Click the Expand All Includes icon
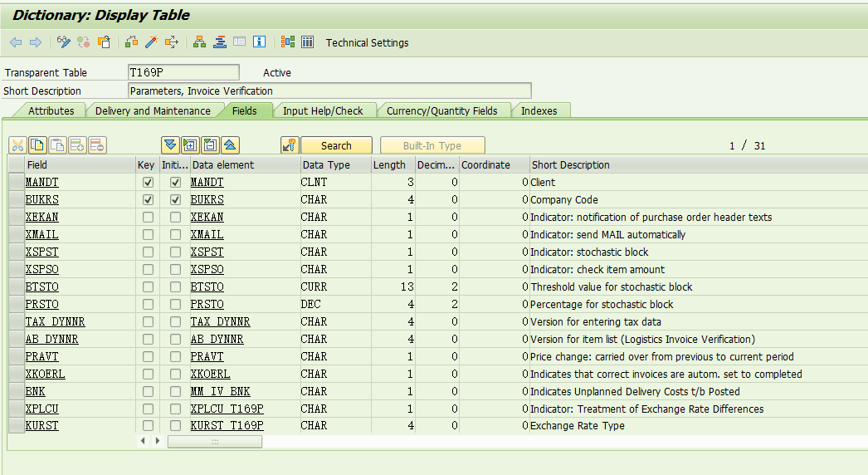 [170, 145]
